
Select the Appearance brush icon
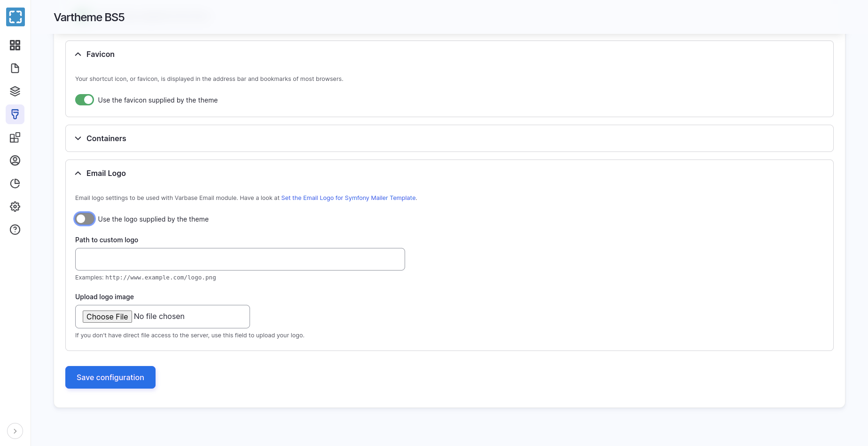(15, 114)
